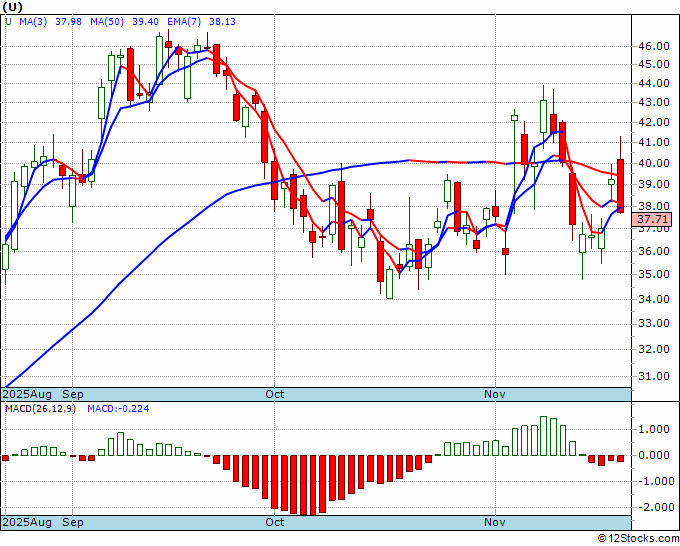Click the 41.00 price axis label
This screenshot has width=680, height=546.
pos(654,142)
